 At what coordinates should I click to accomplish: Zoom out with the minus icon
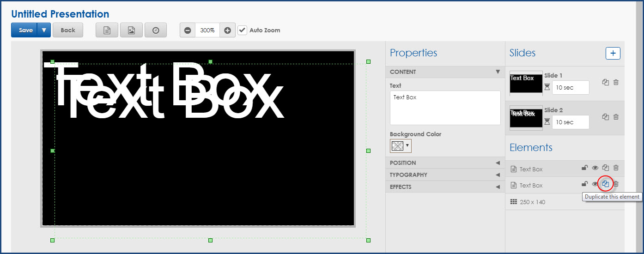click(188, 30)
